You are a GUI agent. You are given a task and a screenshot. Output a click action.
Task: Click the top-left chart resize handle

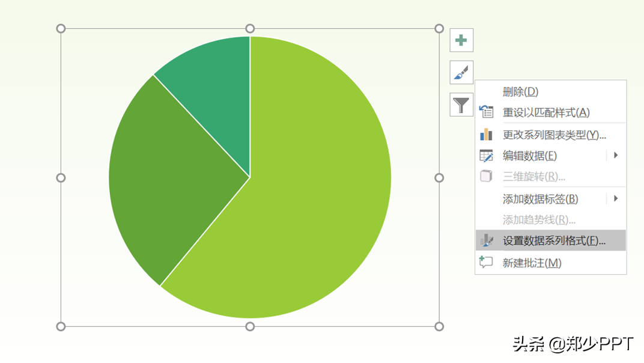[x=61, y=28]
